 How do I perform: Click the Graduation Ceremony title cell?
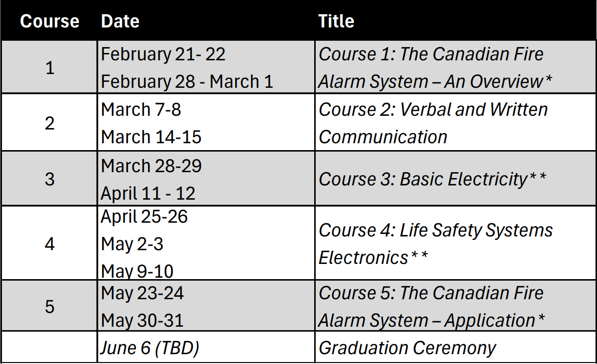407,348
